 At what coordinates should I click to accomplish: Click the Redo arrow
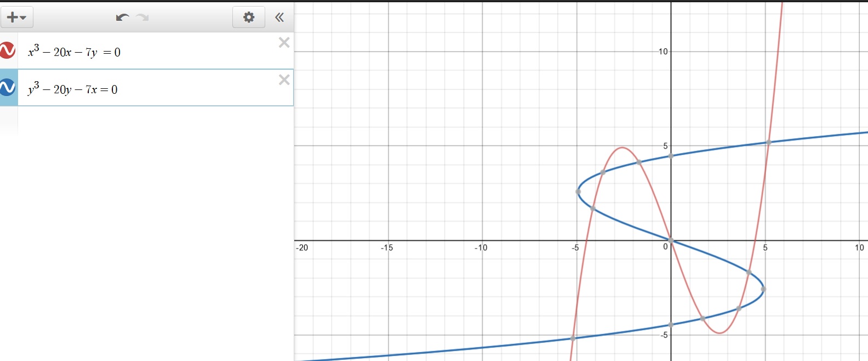pos(143,18)
